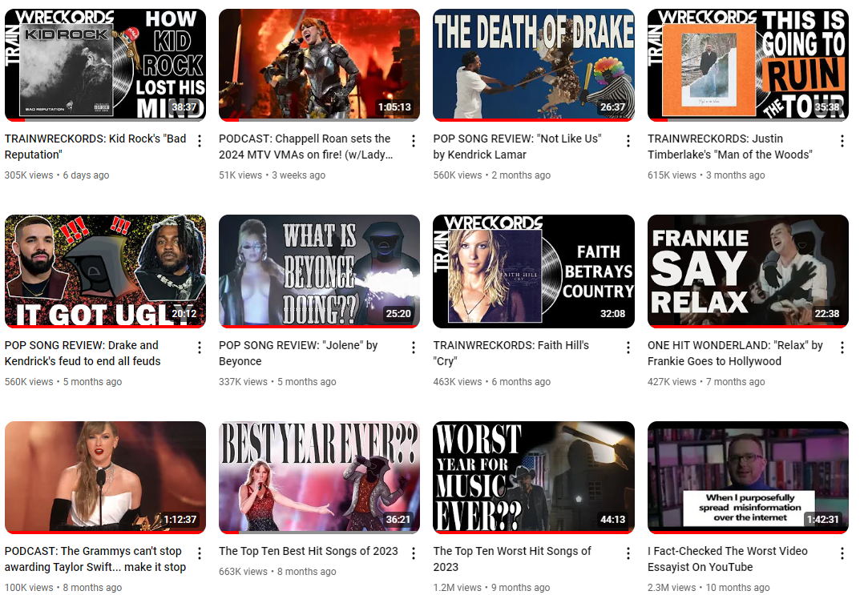Open more actions for Top Ten Best Hit Songs 2023

point(414,553)
